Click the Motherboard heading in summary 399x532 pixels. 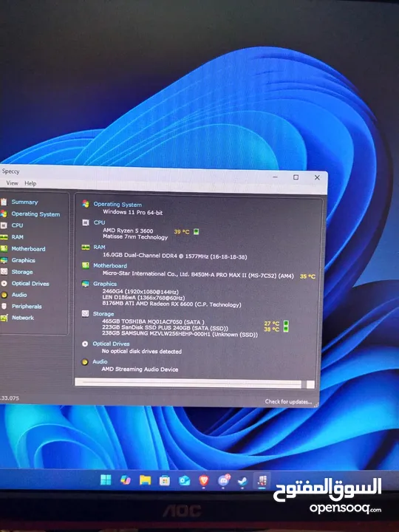(110, 266)
